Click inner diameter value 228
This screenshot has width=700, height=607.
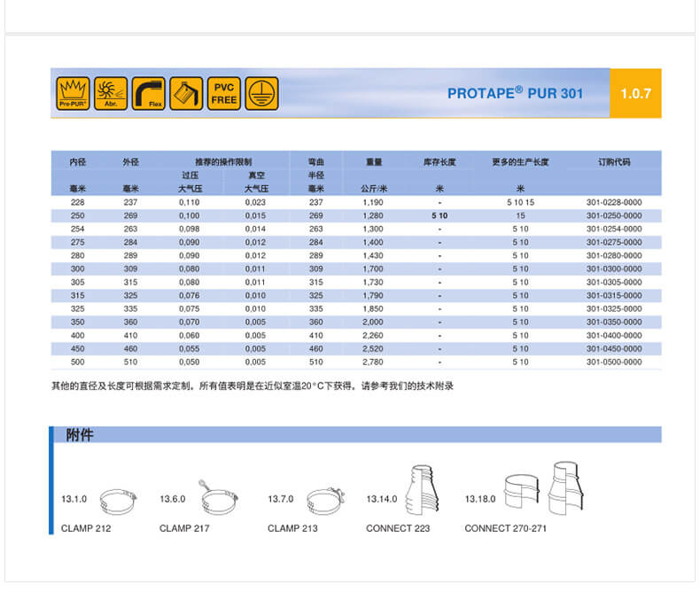[x=77, y=202]
